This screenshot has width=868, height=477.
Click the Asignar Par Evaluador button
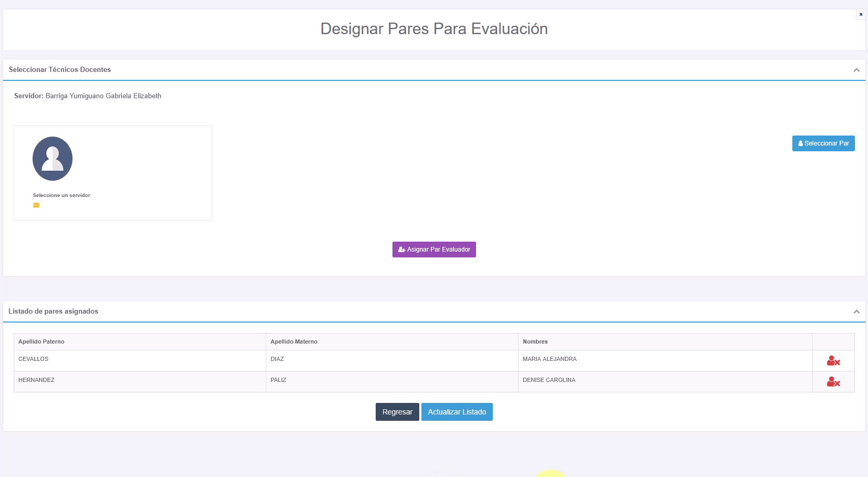[x=434, y=250]
